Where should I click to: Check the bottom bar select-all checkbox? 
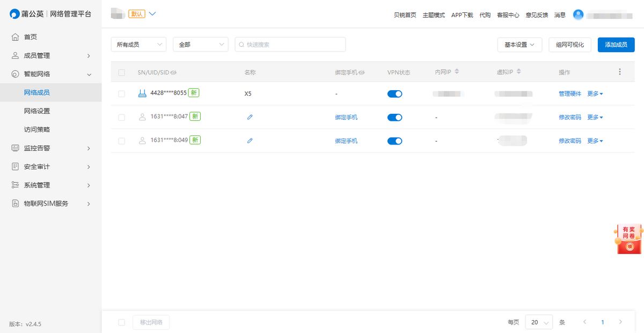pos(121,322)
